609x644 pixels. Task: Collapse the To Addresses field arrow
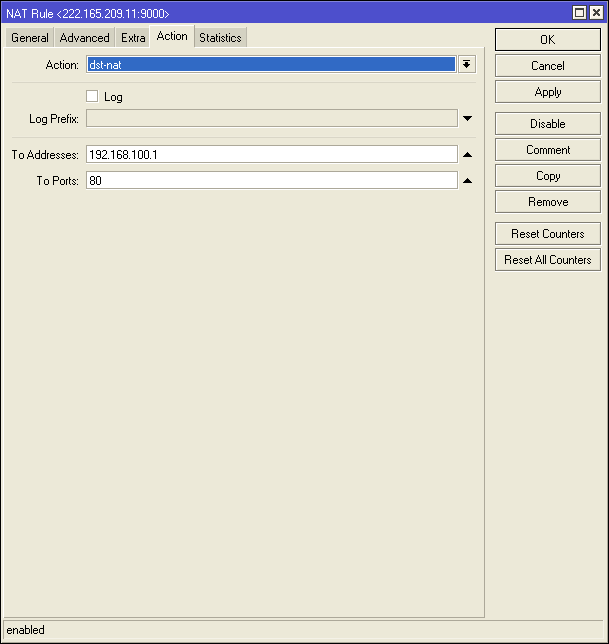coord(467,155)
